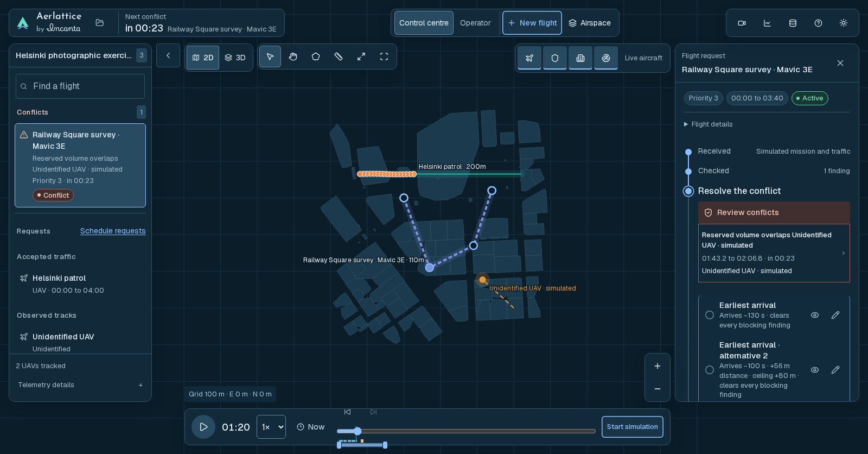Select the arrow pointer tool
The width and height of the screenshot is (868, 454).
point(270,56)
